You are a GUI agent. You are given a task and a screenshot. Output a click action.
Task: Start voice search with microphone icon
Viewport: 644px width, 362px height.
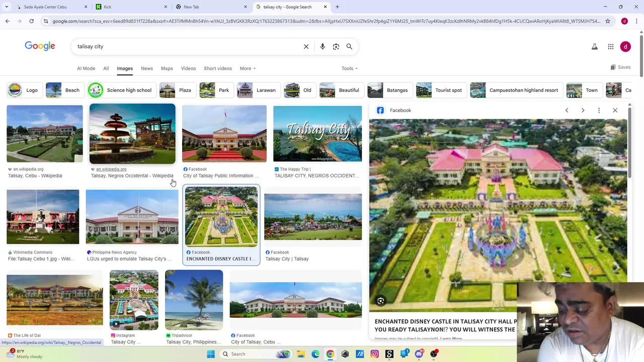pos(323,46)
